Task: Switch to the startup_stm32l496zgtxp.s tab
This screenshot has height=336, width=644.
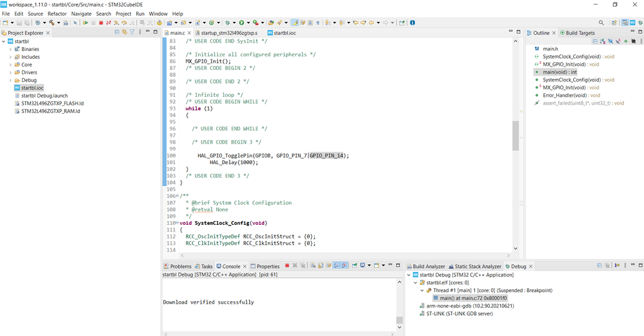Action: 226,33
